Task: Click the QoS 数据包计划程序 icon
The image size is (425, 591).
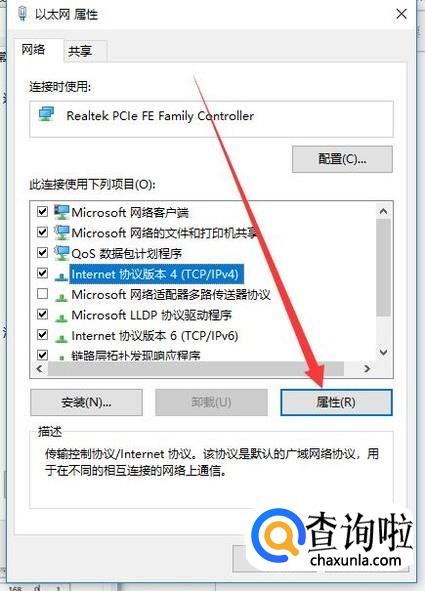Action: tap(61, 253)
